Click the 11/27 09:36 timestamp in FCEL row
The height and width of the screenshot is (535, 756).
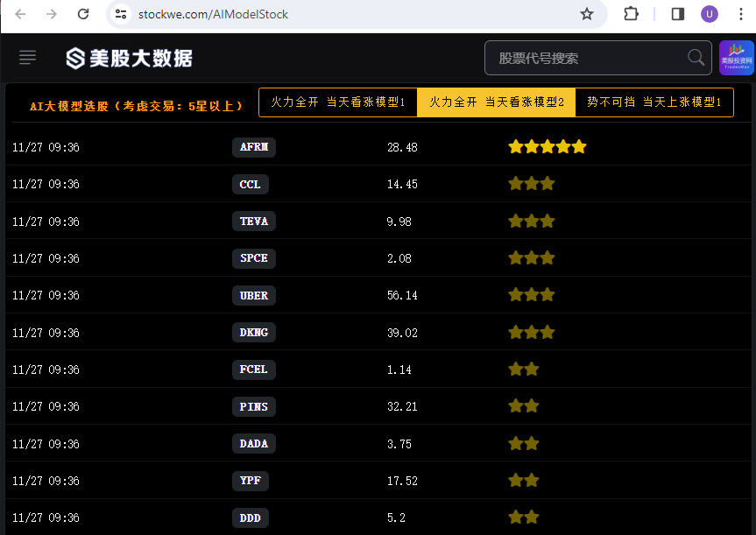coord(46,370)
